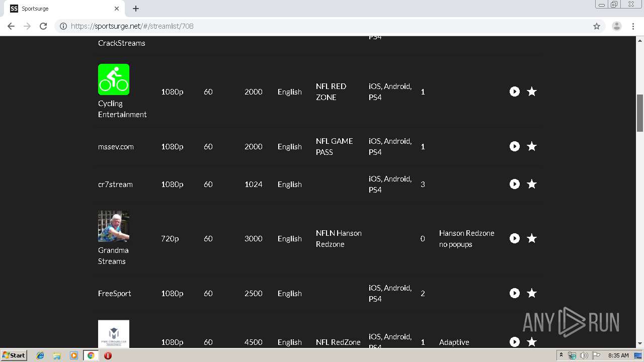Bookmark this page with the star
Viewport: 644px width, 362px height.
pyautogui.click(x=597, y=26)
